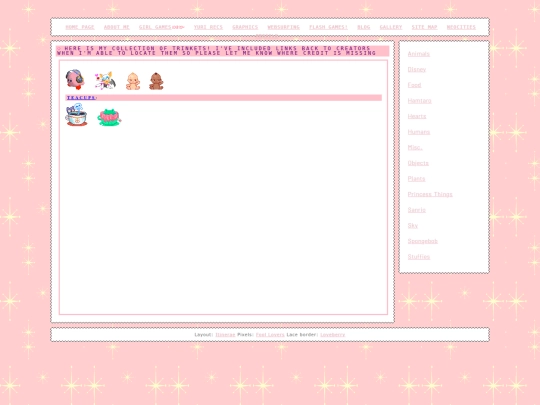Open the YURI RECS page
Viewport: 540px width, 405px height.
[x=208, y=27]
